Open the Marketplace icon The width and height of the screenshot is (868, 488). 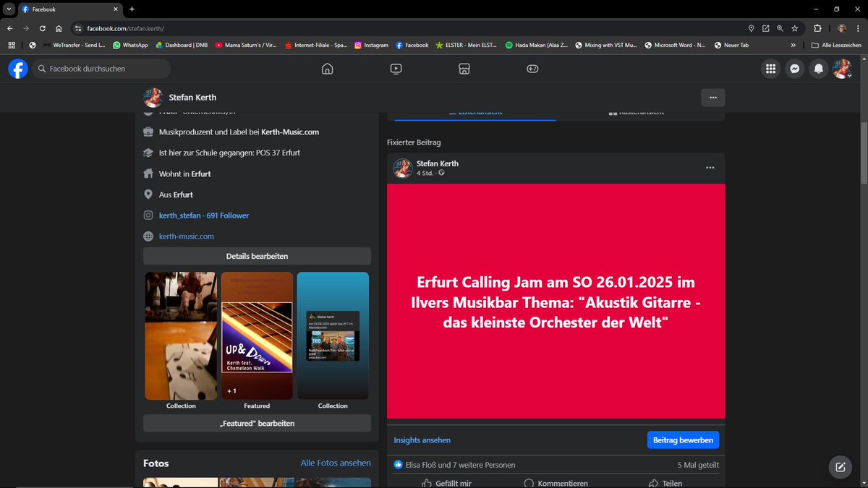click(464, 69)
